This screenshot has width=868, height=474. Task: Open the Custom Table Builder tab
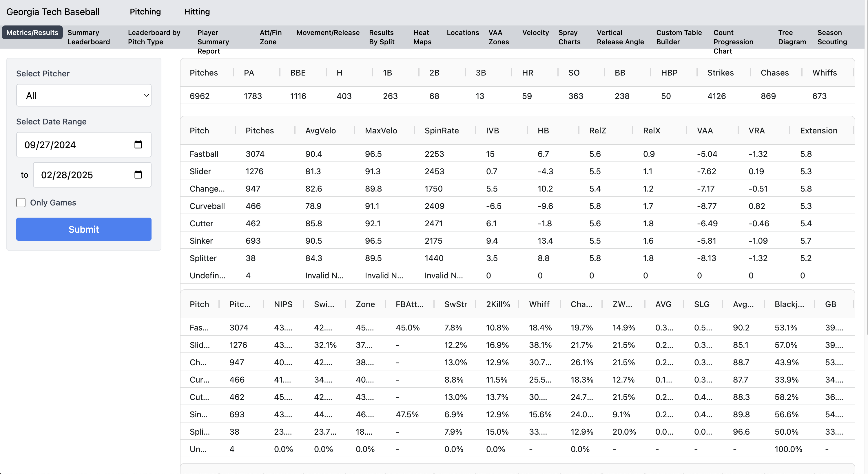[679, 37]
